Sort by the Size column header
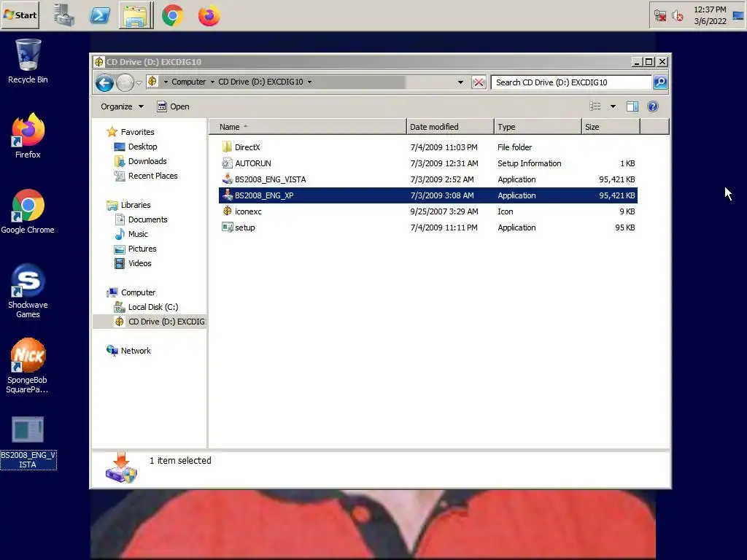 click(611, 127)
